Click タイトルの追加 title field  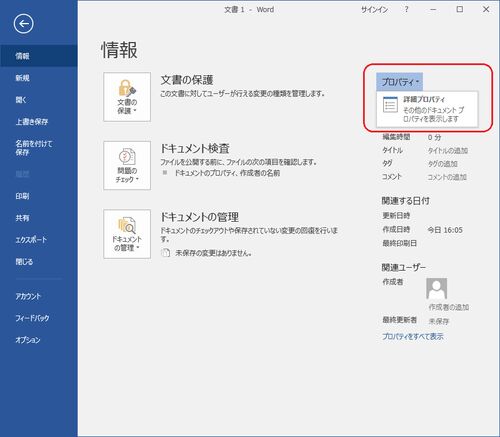(x=448, y=151)
